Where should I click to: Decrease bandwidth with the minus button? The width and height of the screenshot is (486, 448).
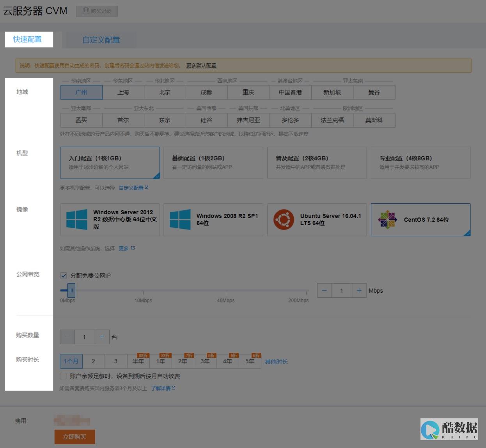click(325, 291)
